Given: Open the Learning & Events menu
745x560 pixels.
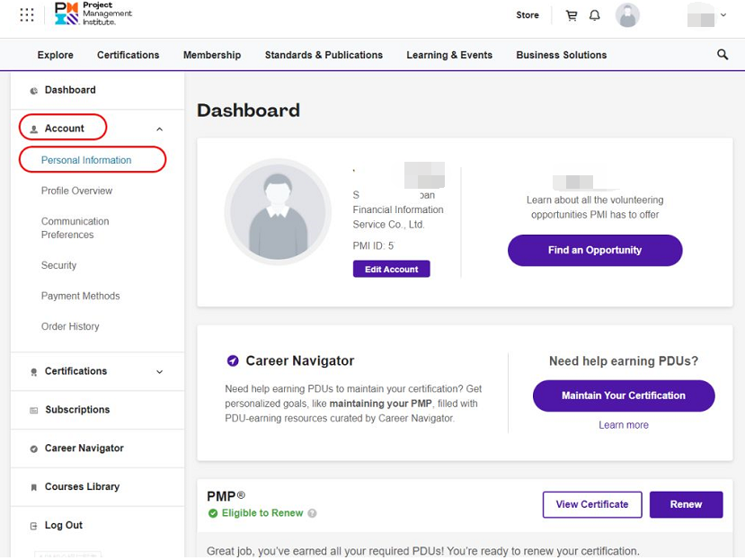Looking at the screenshot, I should 449,55.
